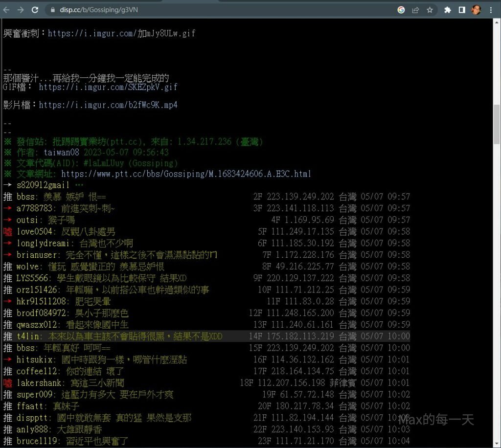
Task: Open the Chrome three-dot menu
Action: pyautogui.click(x=491, y=10)
